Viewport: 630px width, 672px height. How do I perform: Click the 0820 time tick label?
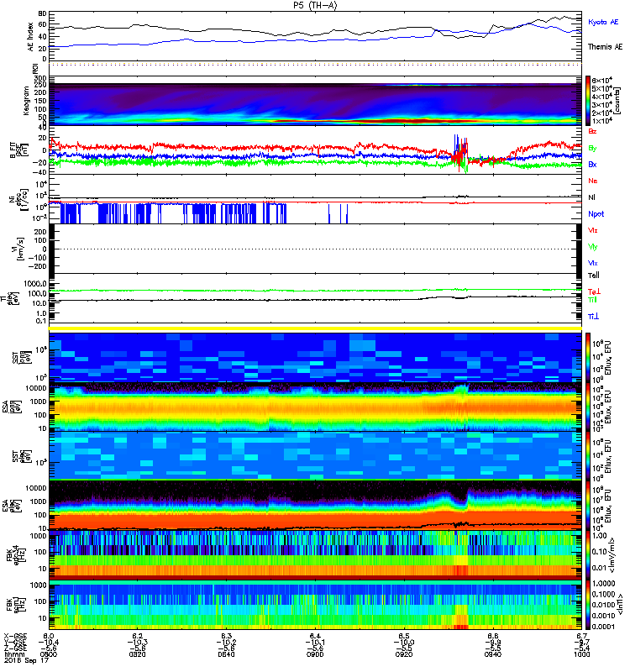coord(138,654)
